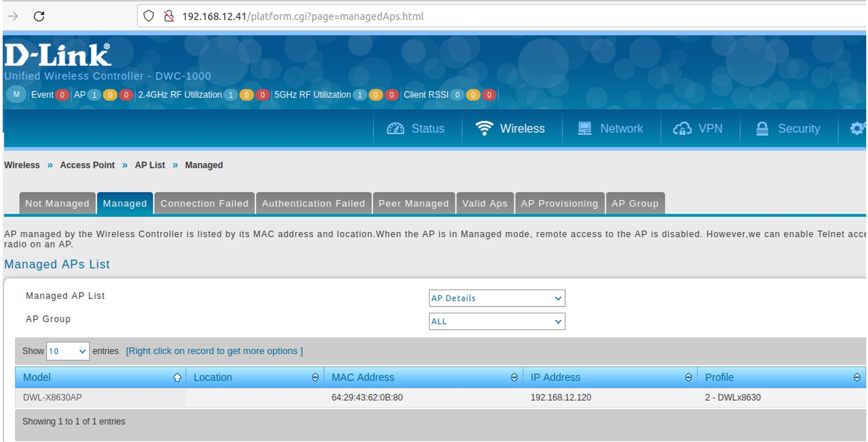Viewport: 868px width, 442px height.
Task: Expand the AP Group ALL dropdown
Action: point(497,322)
